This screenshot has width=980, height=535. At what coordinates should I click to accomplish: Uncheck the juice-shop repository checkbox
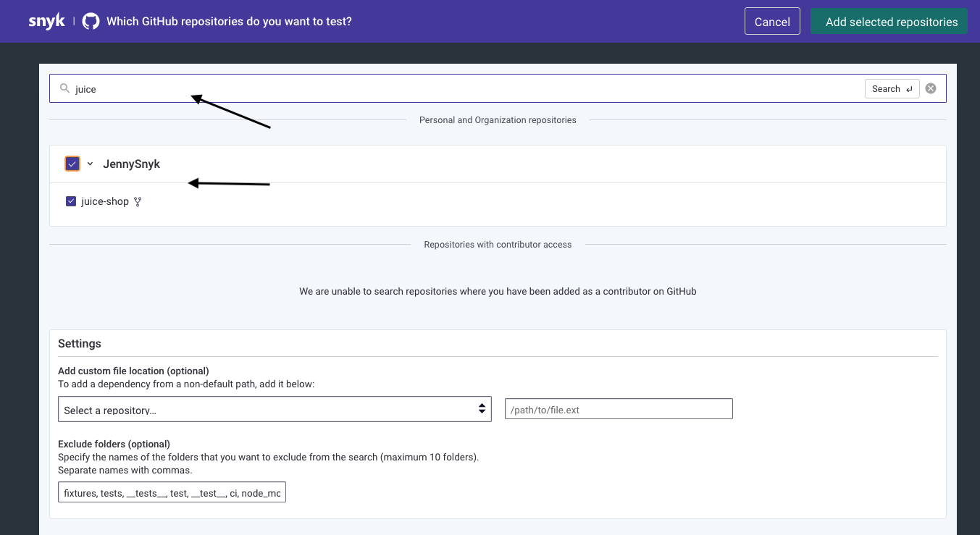71,201
